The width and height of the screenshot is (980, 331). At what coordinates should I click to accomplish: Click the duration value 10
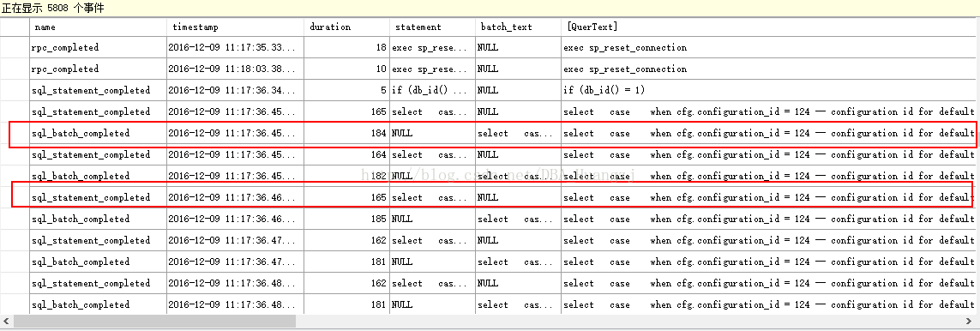click(x=382, y=69)
